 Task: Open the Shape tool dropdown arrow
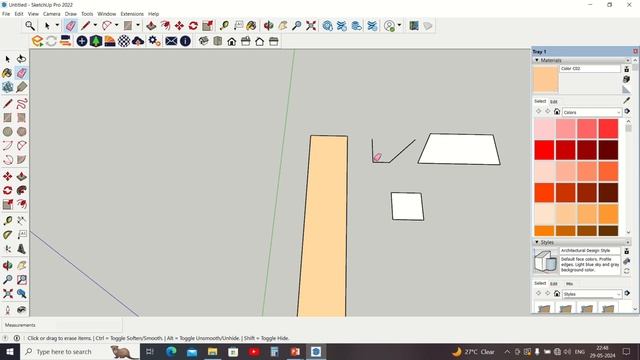138,25
